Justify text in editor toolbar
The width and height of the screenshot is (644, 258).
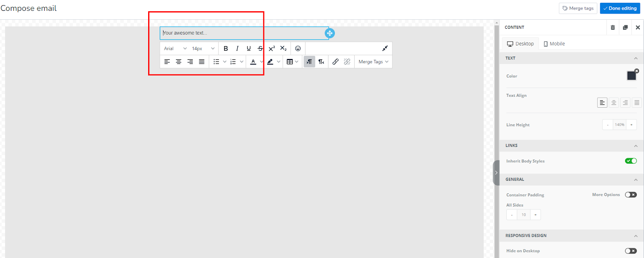tap(202, 62)
